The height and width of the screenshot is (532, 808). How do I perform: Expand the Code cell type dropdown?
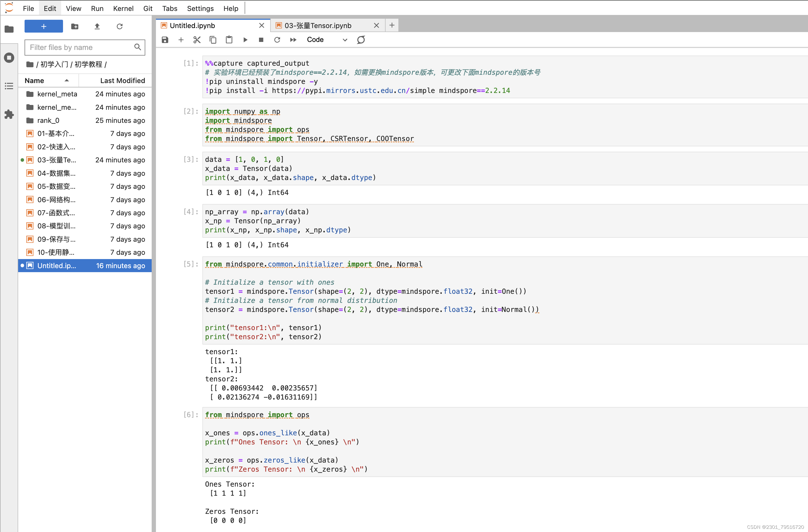[327, 40]
